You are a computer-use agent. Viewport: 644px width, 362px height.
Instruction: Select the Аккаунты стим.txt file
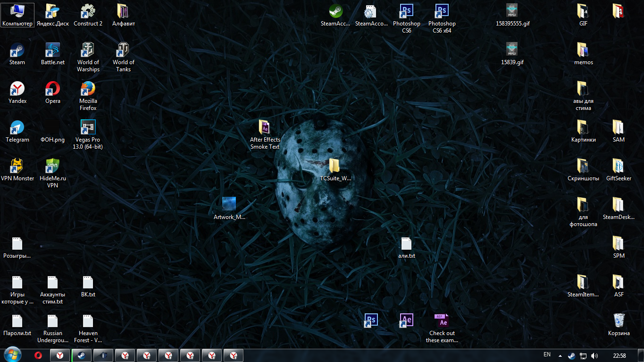point(53,289)
